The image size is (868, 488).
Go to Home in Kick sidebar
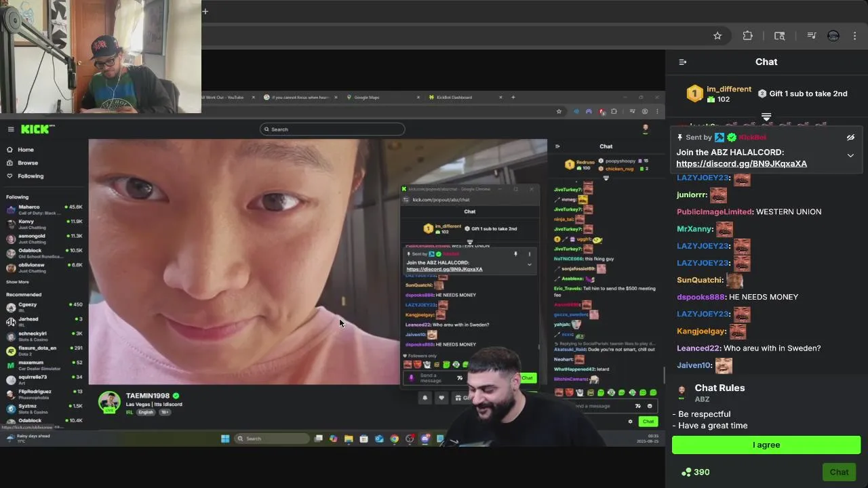coord(26,150)
